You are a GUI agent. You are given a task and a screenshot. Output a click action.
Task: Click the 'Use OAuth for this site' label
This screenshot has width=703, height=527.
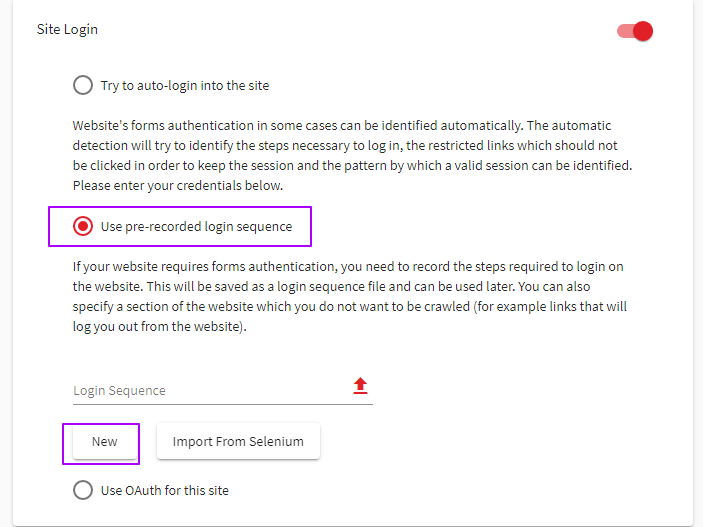[x=165, y=491]
